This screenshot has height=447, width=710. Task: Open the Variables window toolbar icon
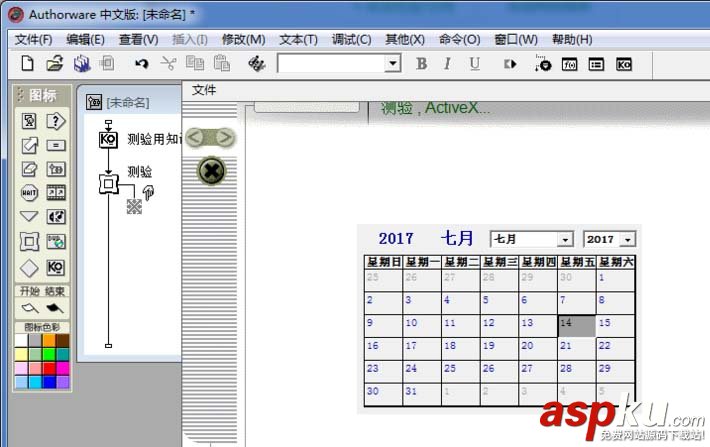click(x=596, y=64)
